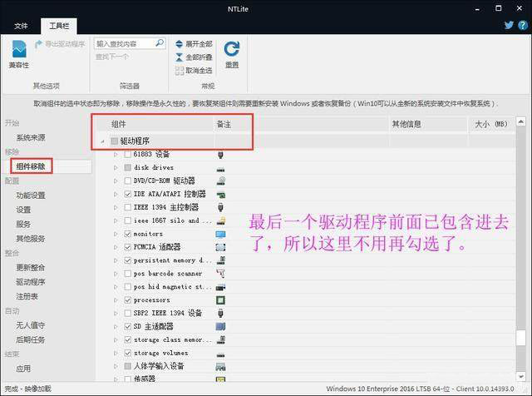
Task: Uncheck the PCMCIA 适配器 checkbox
Action: 127,247
